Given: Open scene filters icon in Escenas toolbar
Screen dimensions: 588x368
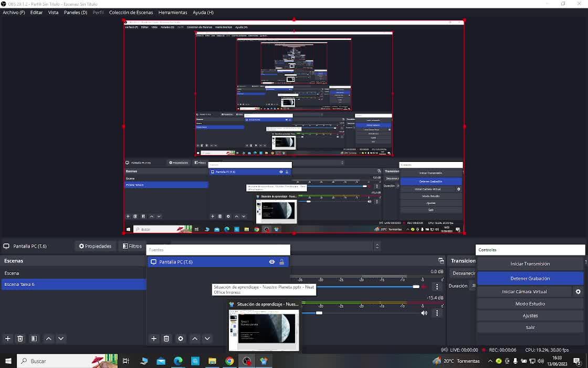Looking at the screenshot, I should point(34,339).
